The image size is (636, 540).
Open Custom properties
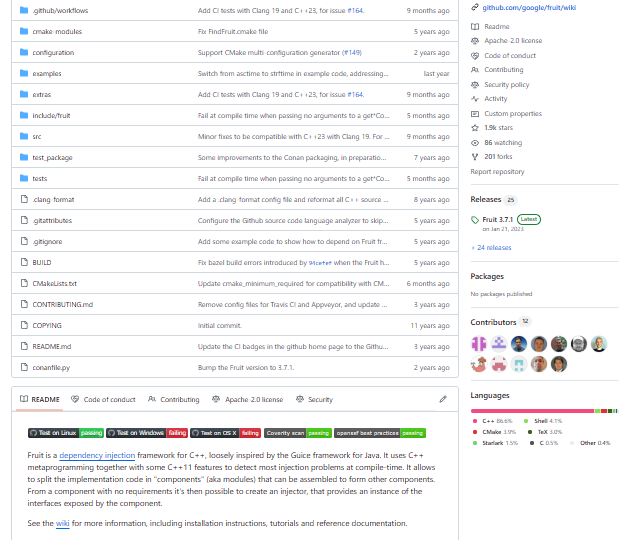pyautogui.click(x=513, y=114)
